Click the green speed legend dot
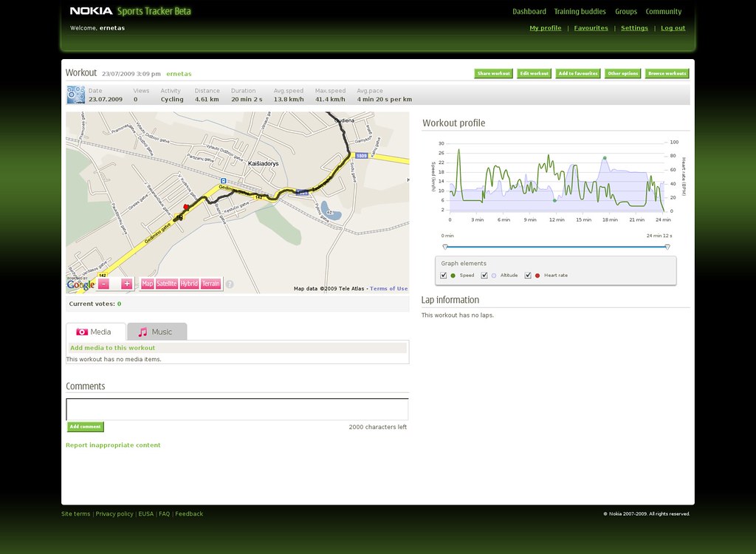 tap(453, 276)
